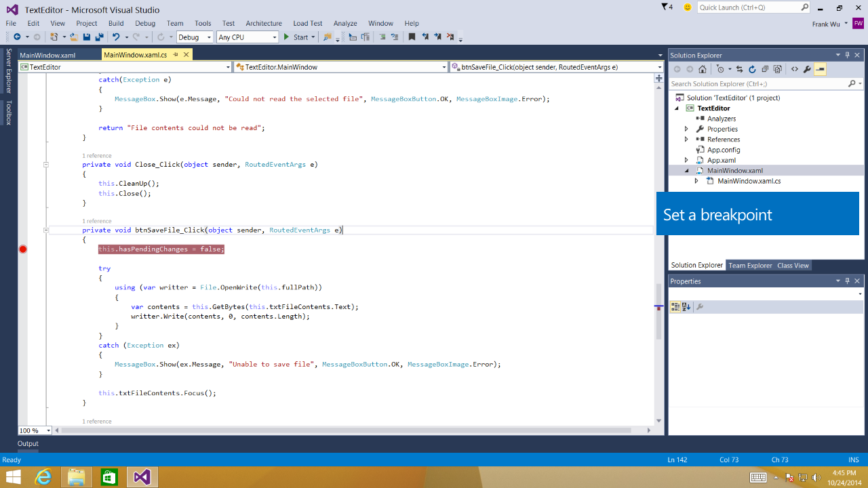Start debugging with the green Start button
The width and height of the screenshot is (868, 488).
pos(296,37)
